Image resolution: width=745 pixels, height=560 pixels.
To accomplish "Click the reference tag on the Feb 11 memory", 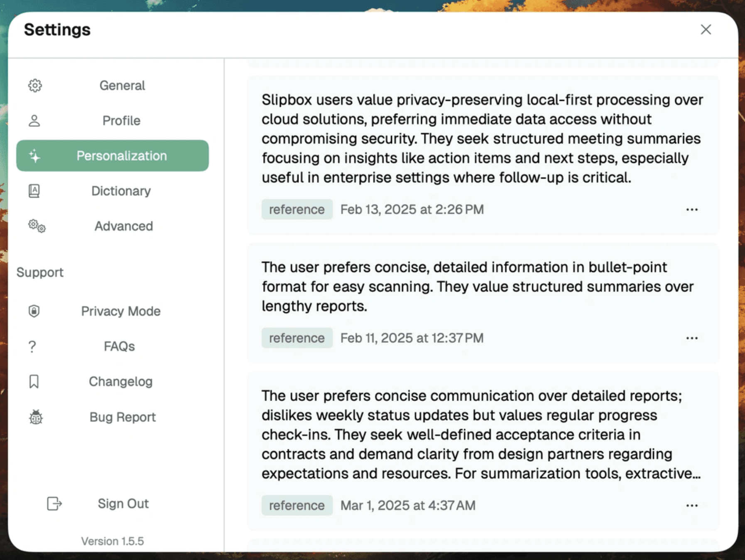I will pos(297,338).
